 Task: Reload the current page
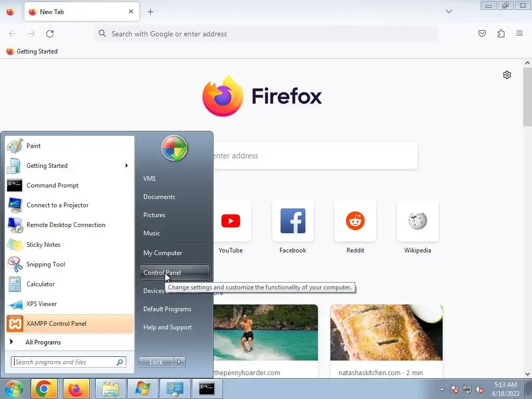coord(50,34)
